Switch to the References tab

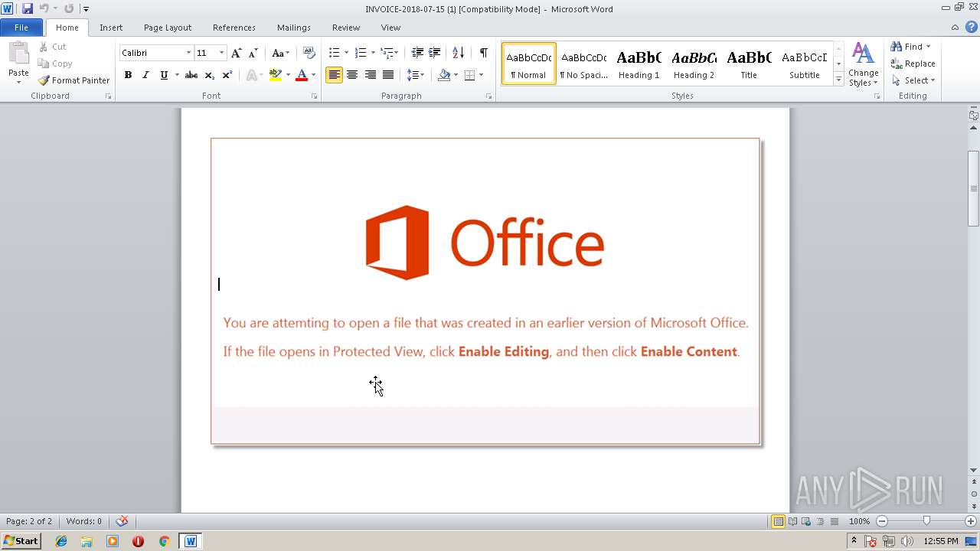[234, 28]
